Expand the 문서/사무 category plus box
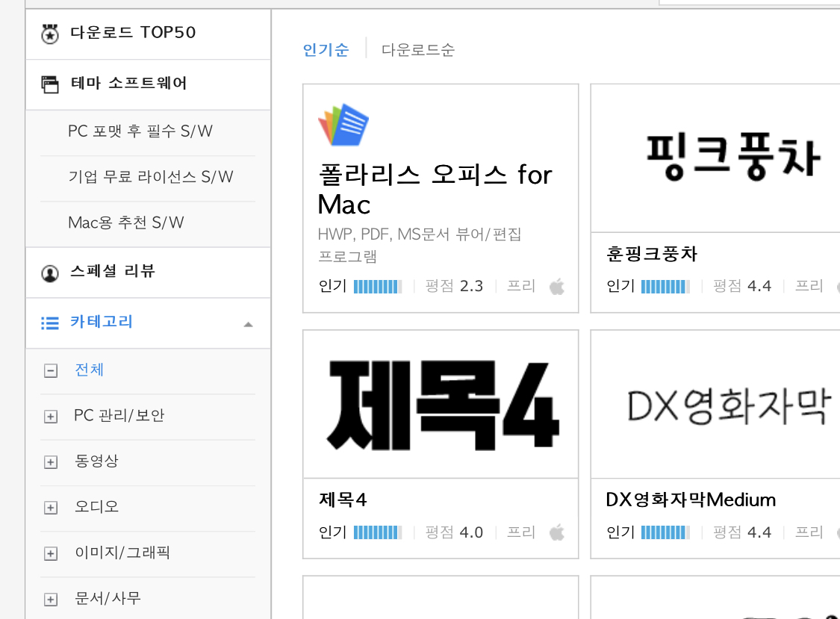 pyautogui.click(x=51, y=599)
